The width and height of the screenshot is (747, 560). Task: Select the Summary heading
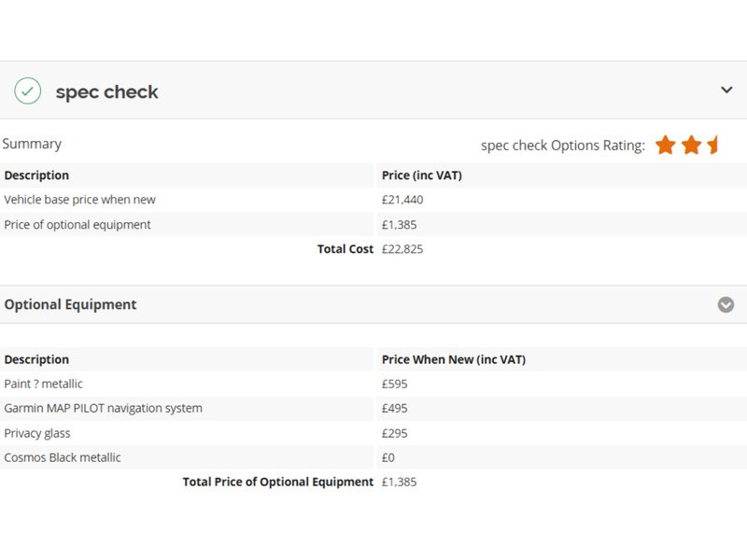click(32, 144)
